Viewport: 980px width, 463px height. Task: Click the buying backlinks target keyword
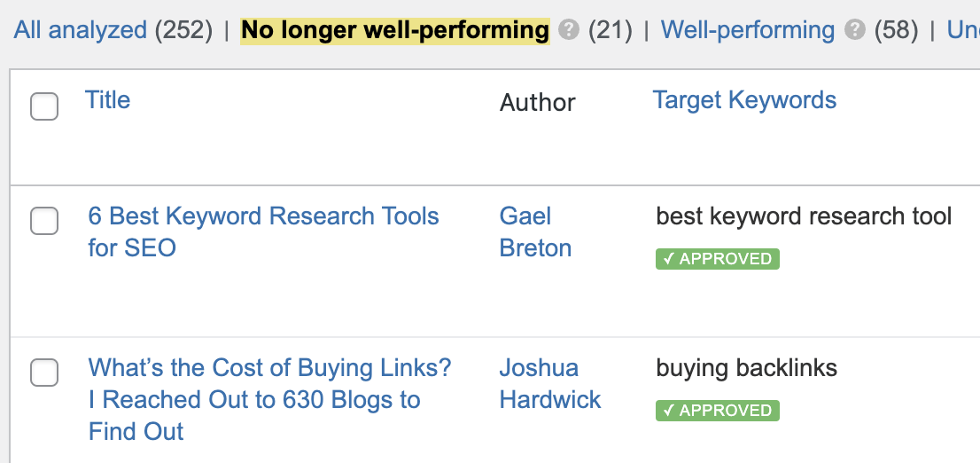point(746,368)
